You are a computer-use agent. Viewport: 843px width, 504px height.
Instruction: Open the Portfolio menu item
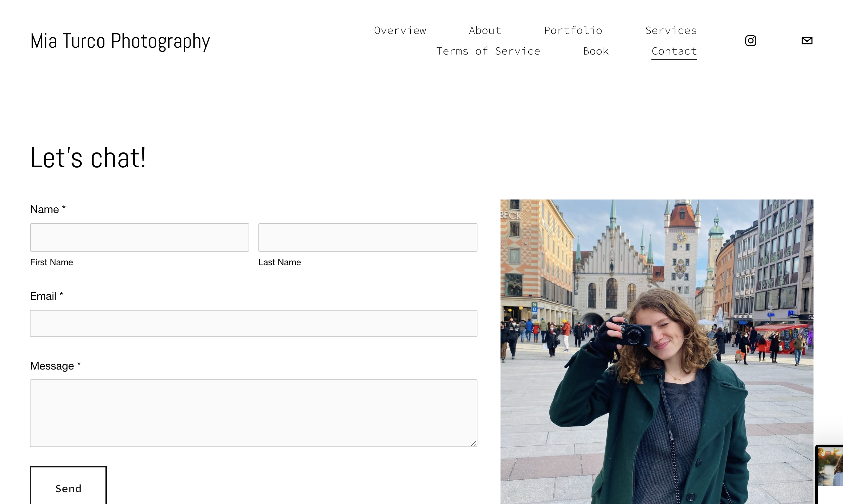(x=573, y=30)
